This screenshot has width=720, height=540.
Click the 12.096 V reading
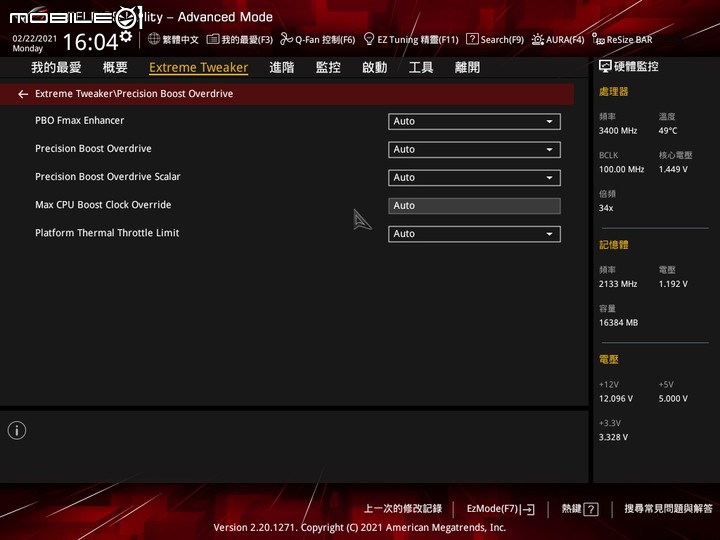(616, 399)
